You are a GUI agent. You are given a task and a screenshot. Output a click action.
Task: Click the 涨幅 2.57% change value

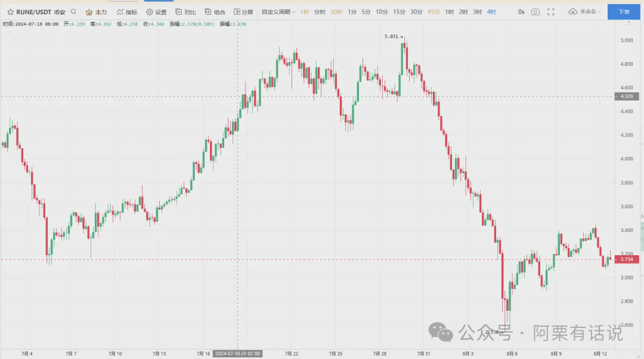tap(192, 24)
